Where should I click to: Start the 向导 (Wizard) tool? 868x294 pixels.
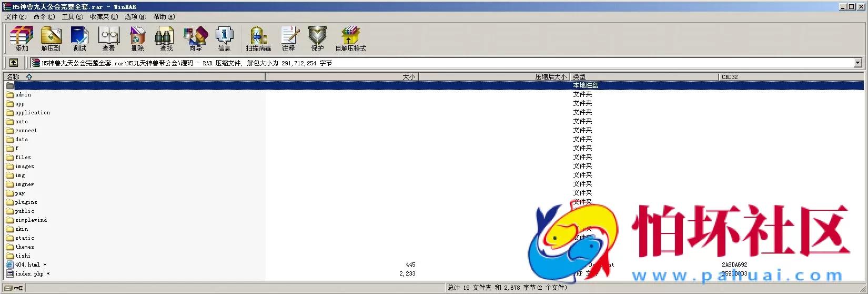tap(195, 38)
